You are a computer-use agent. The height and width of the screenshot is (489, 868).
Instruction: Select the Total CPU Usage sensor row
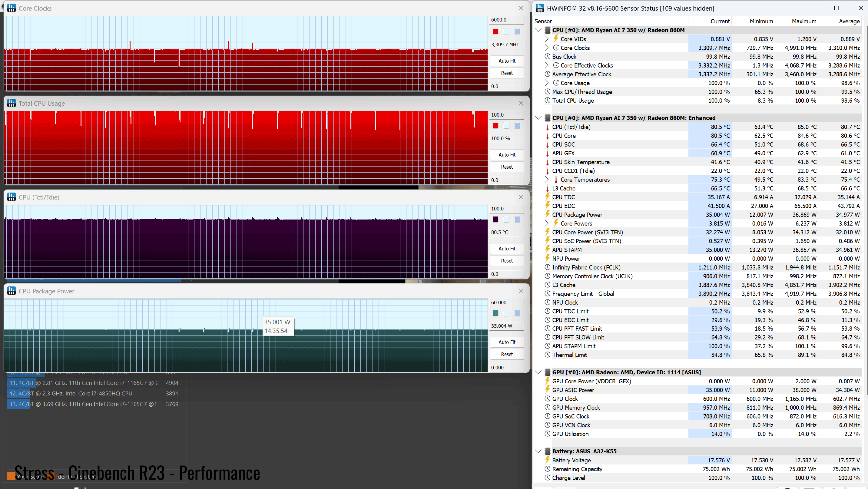(x=697, y=100)
